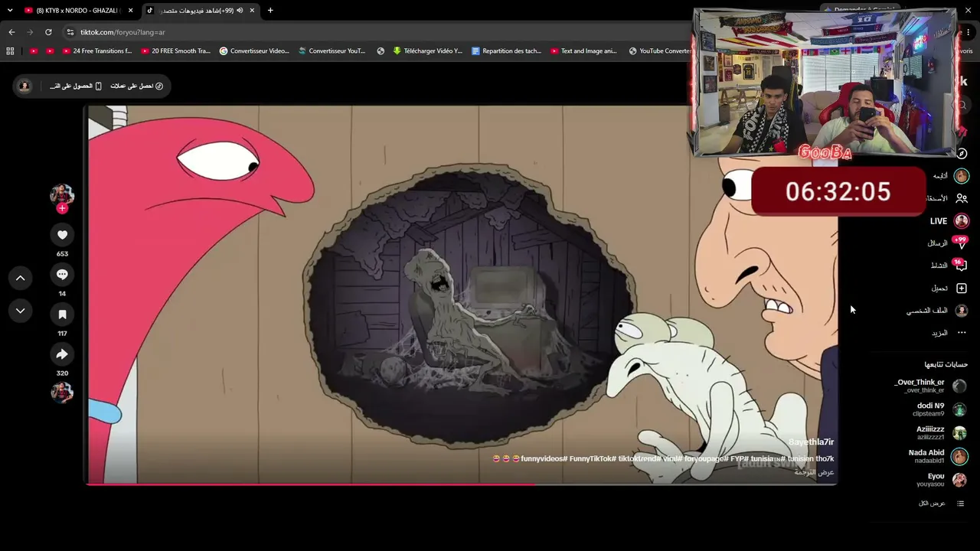Open the LIVE section in sidebar
980x551 pixels.
949,220
